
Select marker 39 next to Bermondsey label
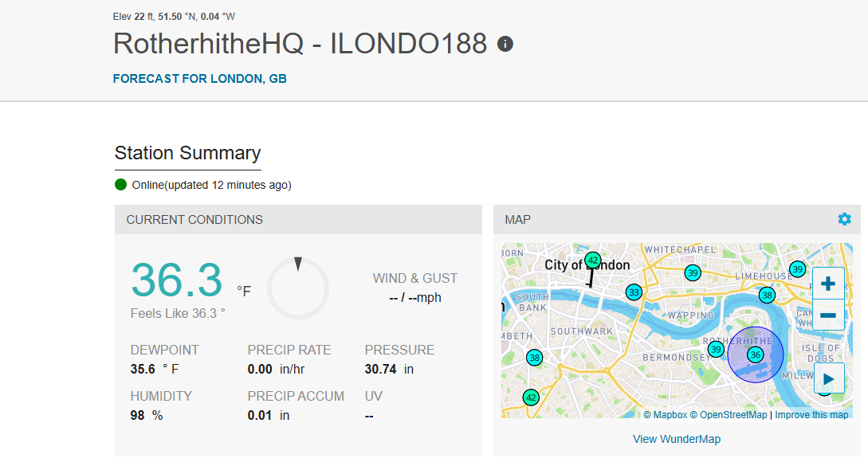tap(716, 349)
